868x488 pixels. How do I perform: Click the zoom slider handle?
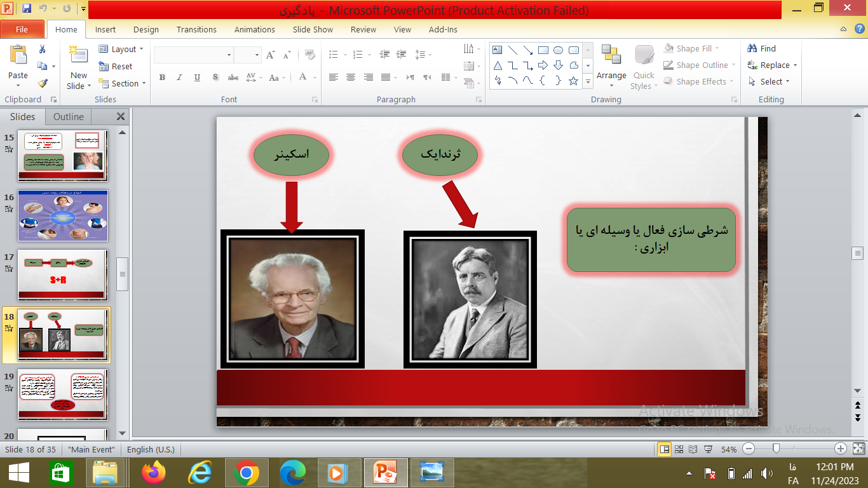pos(776,449)
